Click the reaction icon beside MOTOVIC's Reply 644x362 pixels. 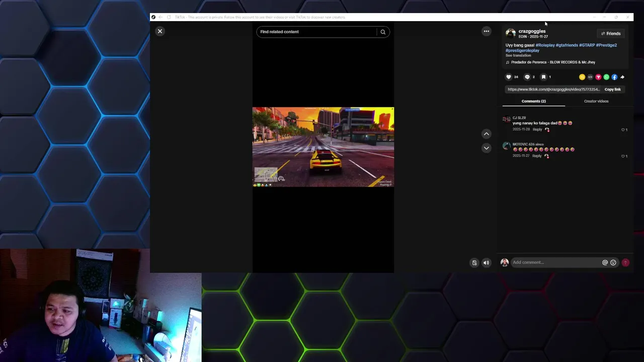point(546,156)
